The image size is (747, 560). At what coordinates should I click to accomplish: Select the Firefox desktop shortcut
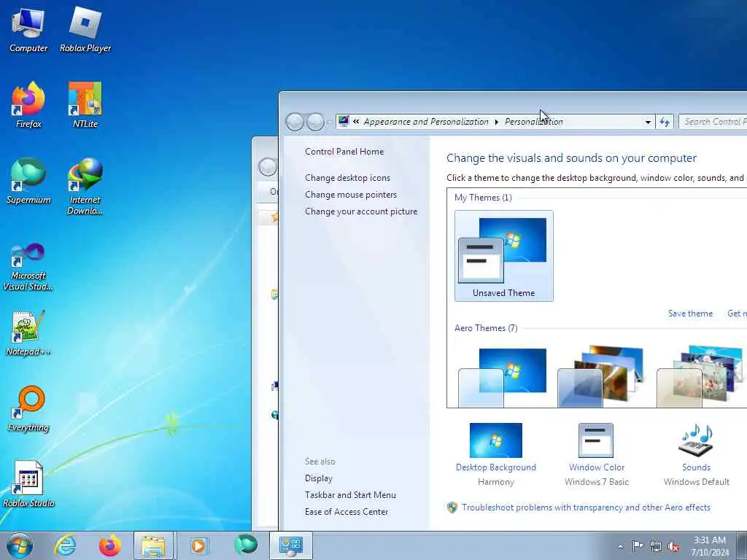click(28, 105)
